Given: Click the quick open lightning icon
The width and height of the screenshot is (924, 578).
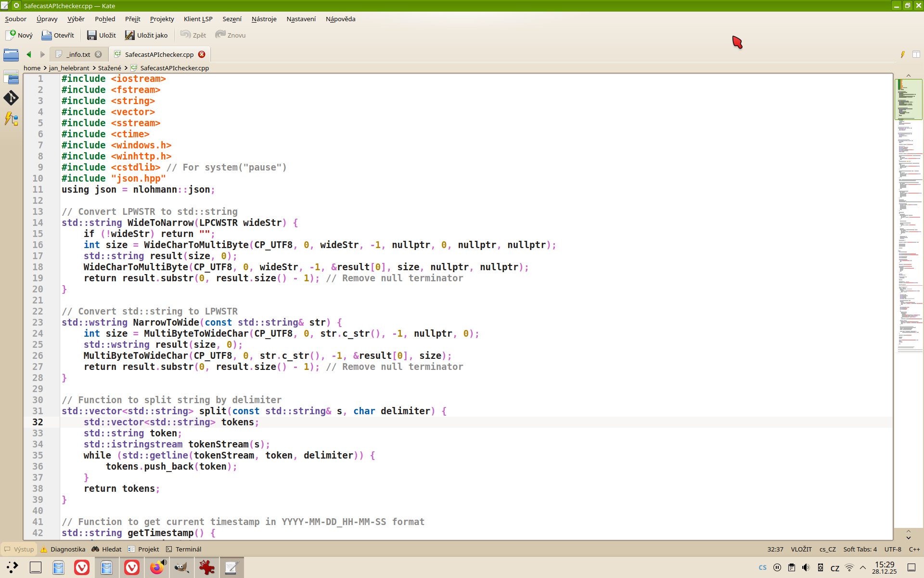Looking at the screenshot, I should 903,54.
